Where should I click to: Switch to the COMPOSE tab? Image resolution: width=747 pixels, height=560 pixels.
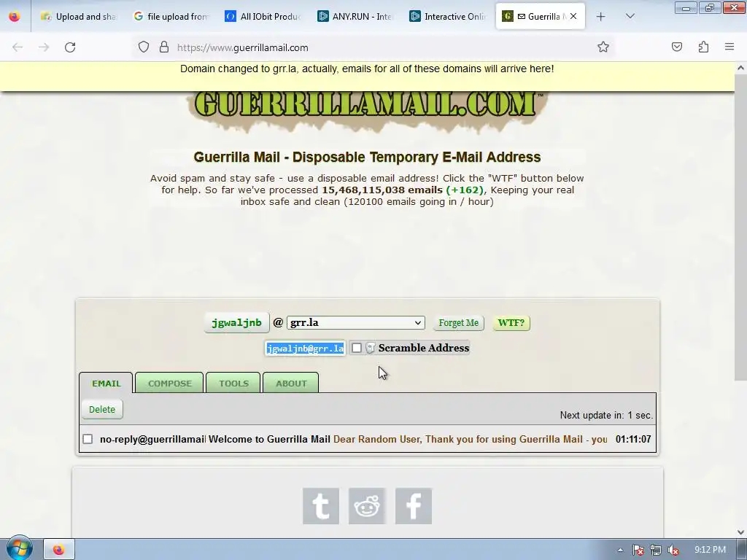[x=169, y=384]
